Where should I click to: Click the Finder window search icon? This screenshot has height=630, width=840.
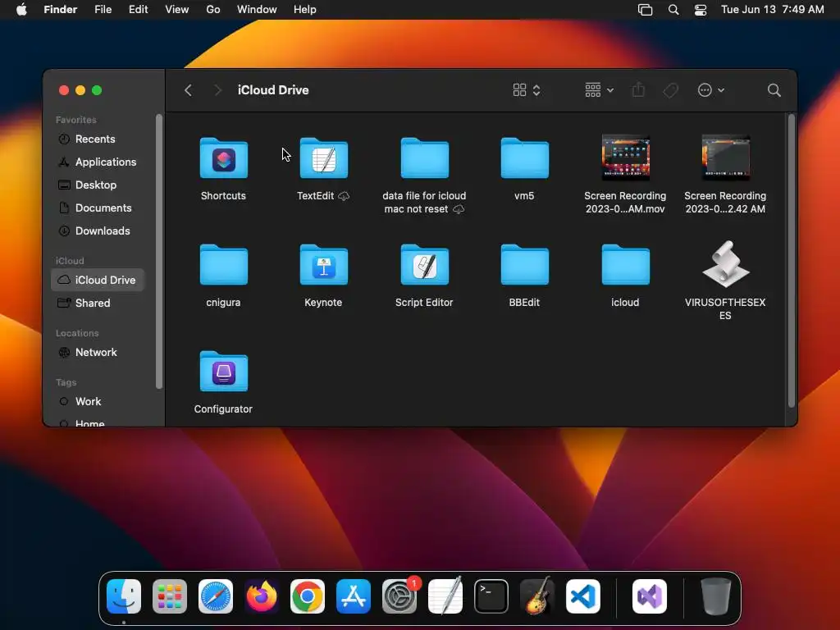774,90
